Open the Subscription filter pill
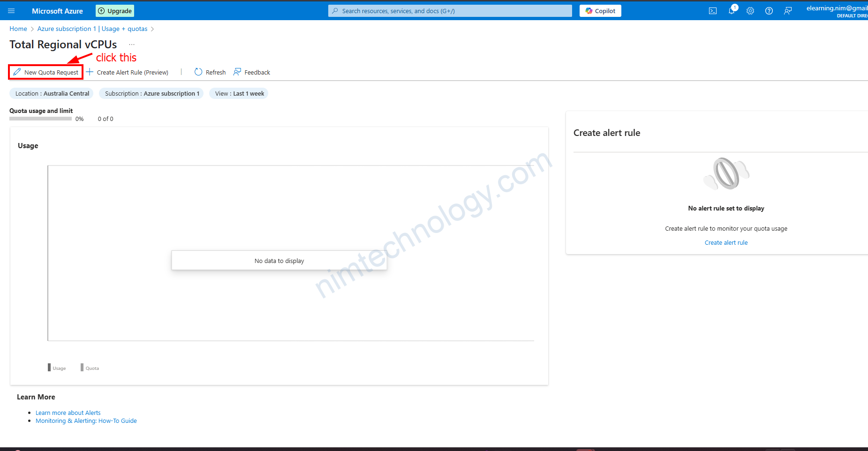This screenshot has width=868, height=451. pos(151,93)
